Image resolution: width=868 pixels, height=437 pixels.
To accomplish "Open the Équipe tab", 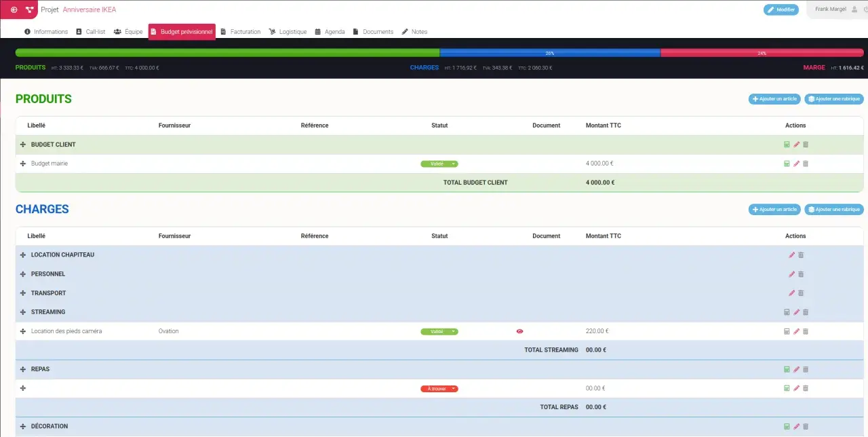I will click(x=128, y=32).
